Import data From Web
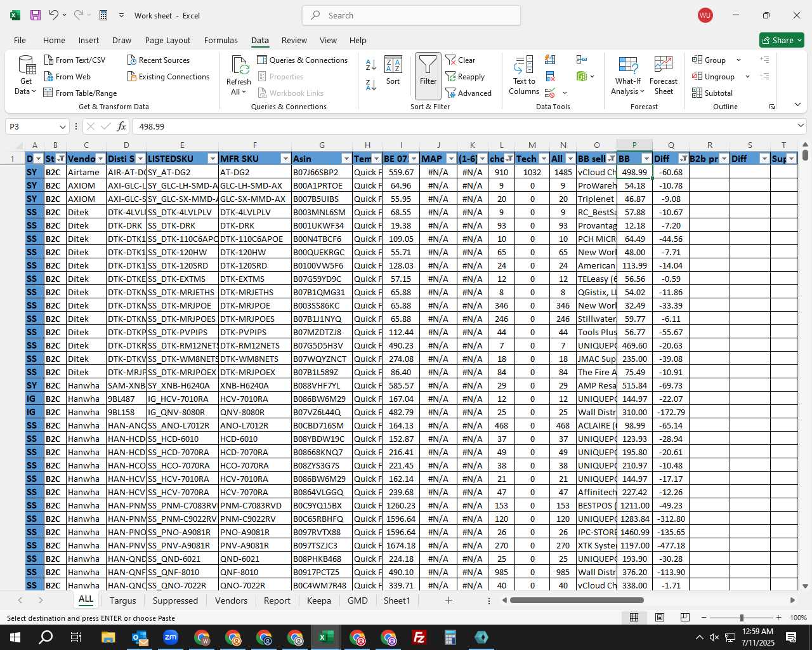The image size is (812, 650). (68, 76)
